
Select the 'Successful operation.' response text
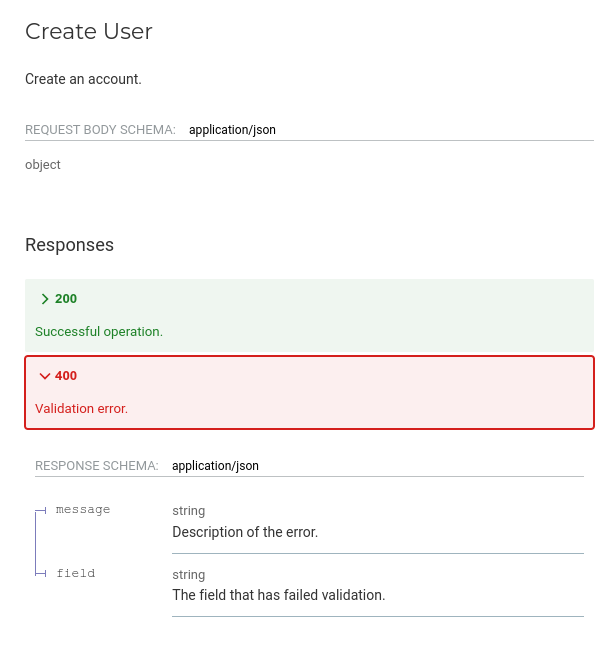pyautogui.click(x=99, y=331)
